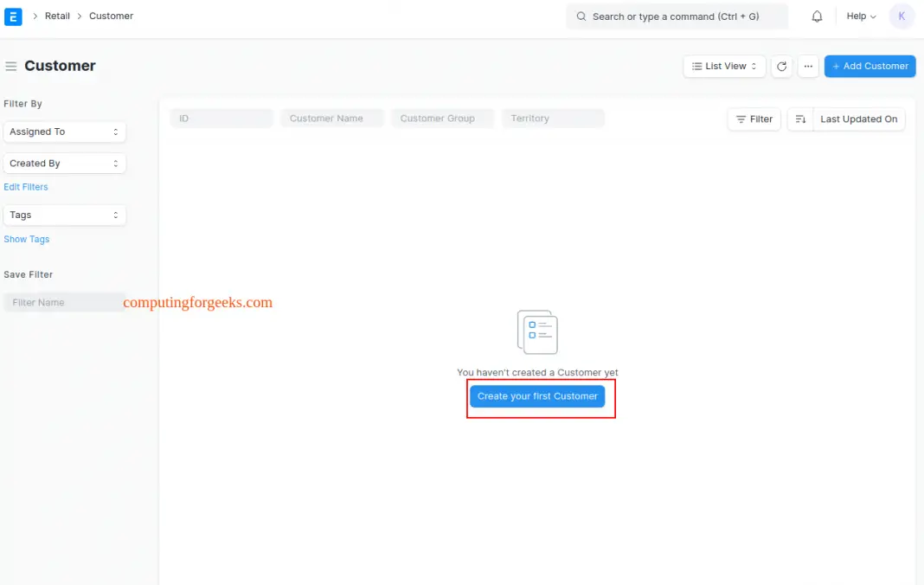Click the refresh list icon
Viewport: 924px width, 585px height.
(x=782, y=67)
